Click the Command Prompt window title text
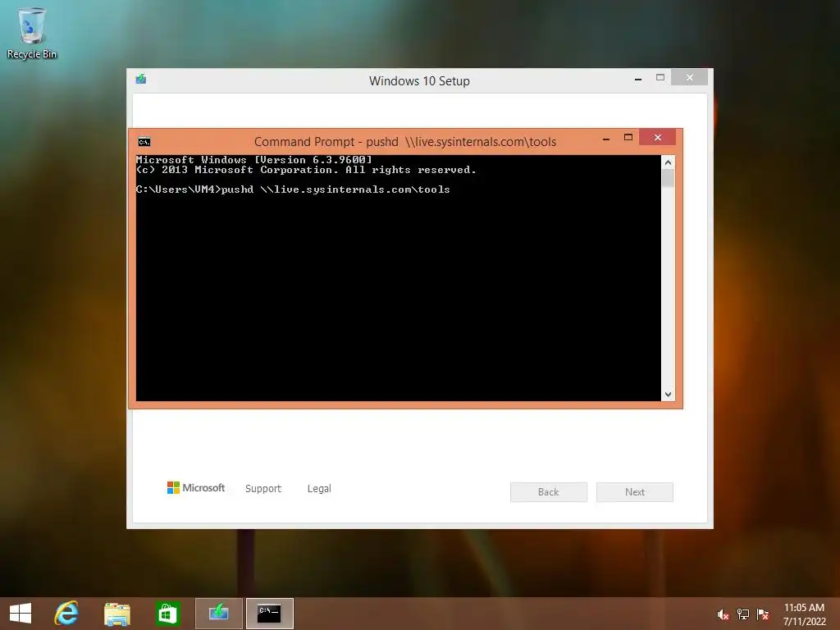The height and width of the screenshot is (630, 840). pyautogui.click(x=405, y=141)
